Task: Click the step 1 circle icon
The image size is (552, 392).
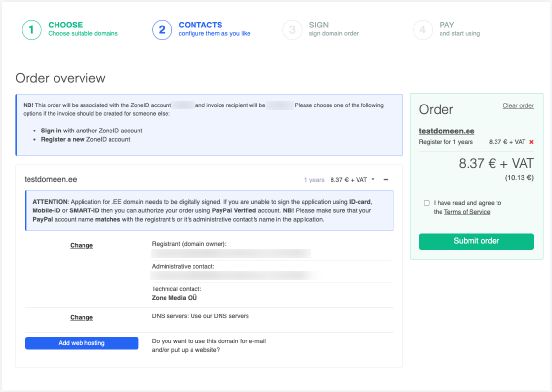Action: click(x=31, y=30)
